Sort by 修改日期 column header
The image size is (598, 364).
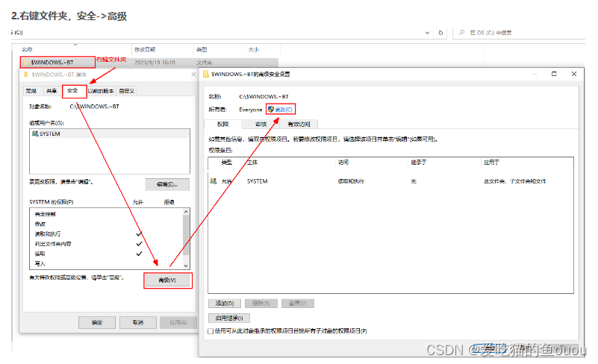point(145,49)
